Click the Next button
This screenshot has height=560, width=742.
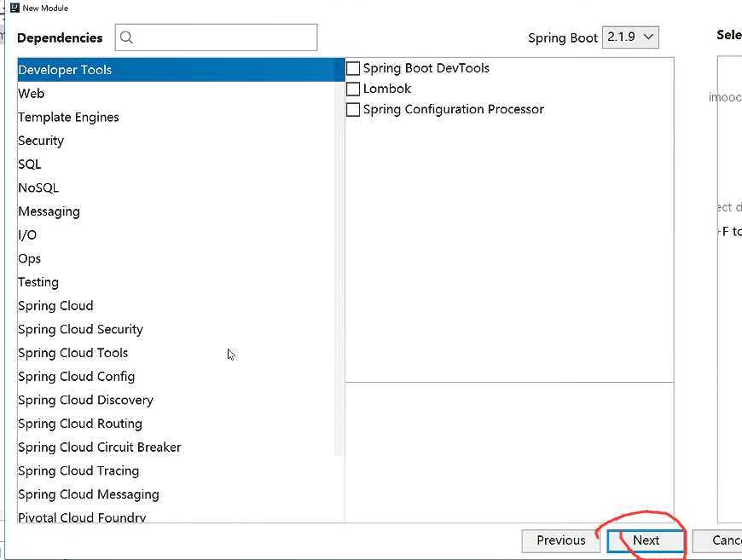point(646,540)
